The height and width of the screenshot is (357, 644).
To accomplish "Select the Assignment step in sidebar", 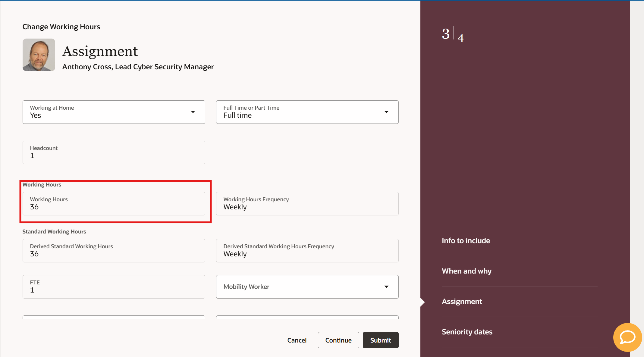I will (x=462, y=302).
